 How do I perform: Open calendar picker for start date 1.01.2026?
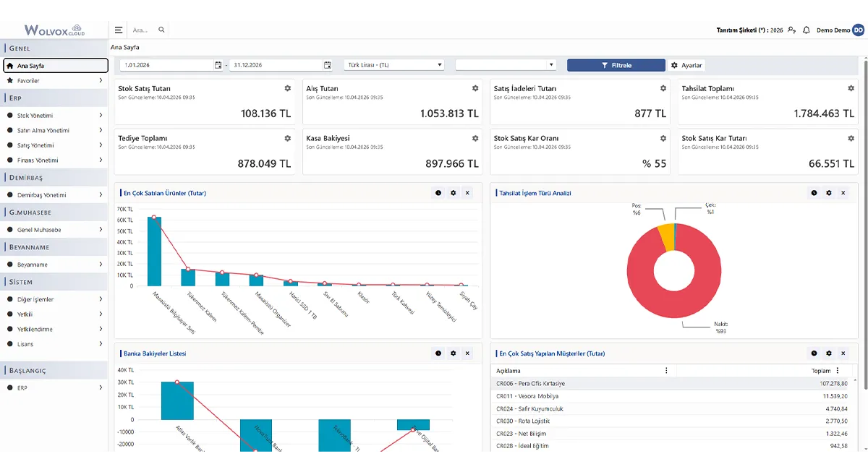[218, 65]
